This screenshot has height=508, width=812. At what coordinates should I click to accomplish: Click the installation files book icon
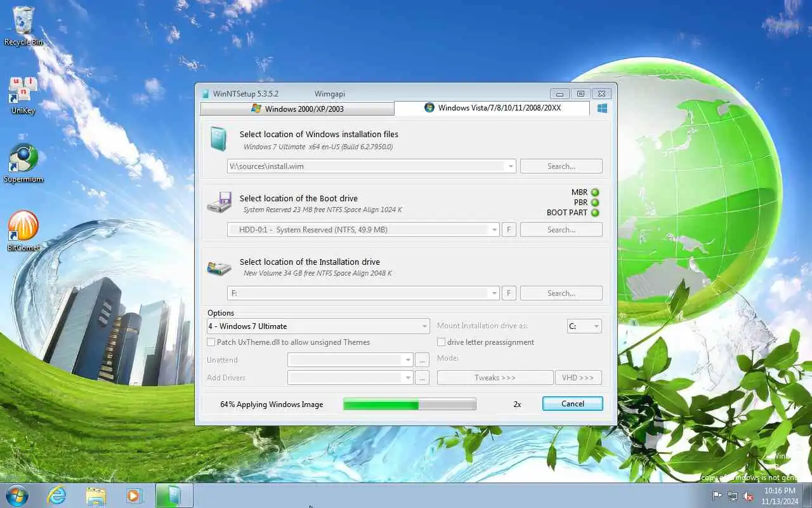pyautogui.click(x=218, y=139)
